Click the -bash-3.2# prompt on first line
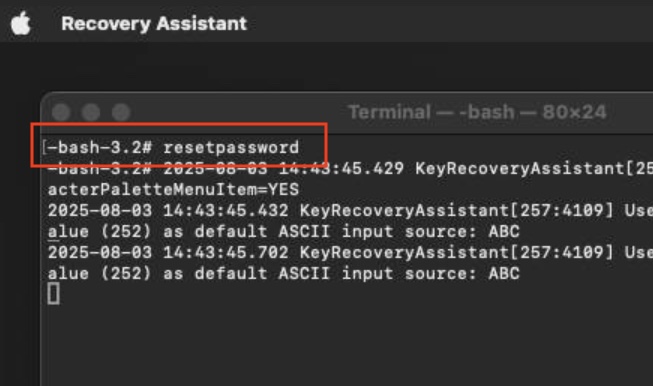 pyautogui.click(x=100, y=147)
